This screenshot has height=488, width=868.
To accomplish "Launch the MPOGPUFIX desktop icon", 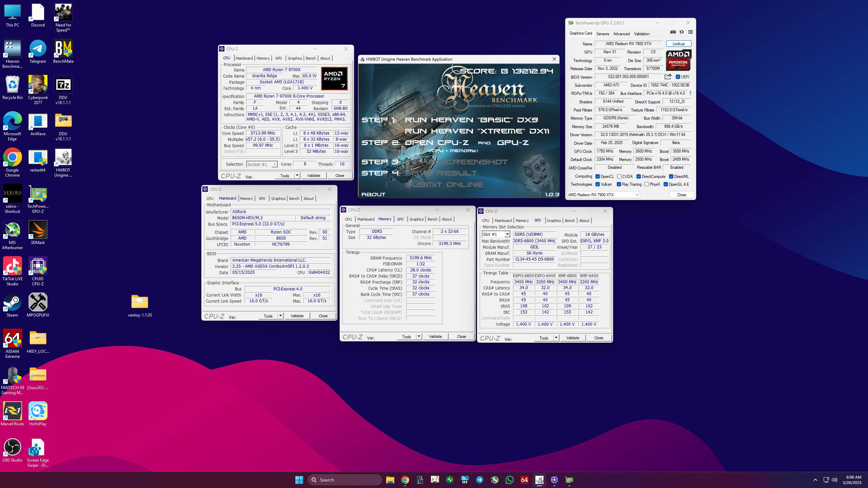I will (38, 305).
